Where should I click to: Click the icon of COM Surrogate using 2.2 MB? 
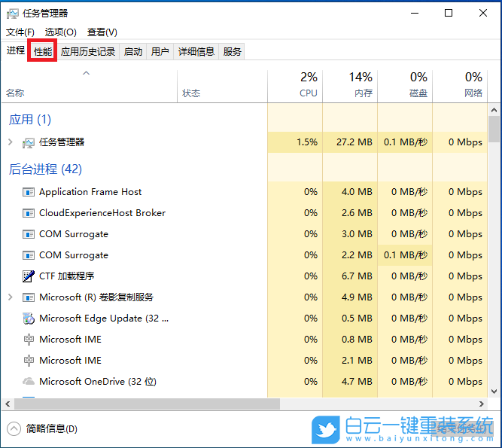pyautogui.click(x=29, y=255)
